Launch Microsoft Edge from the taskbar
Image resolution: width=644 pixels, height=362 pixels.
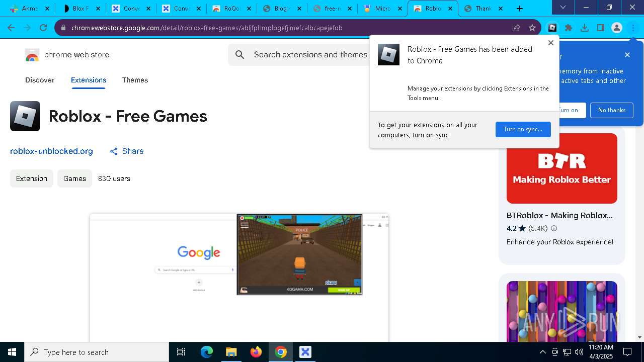(207, 352)
